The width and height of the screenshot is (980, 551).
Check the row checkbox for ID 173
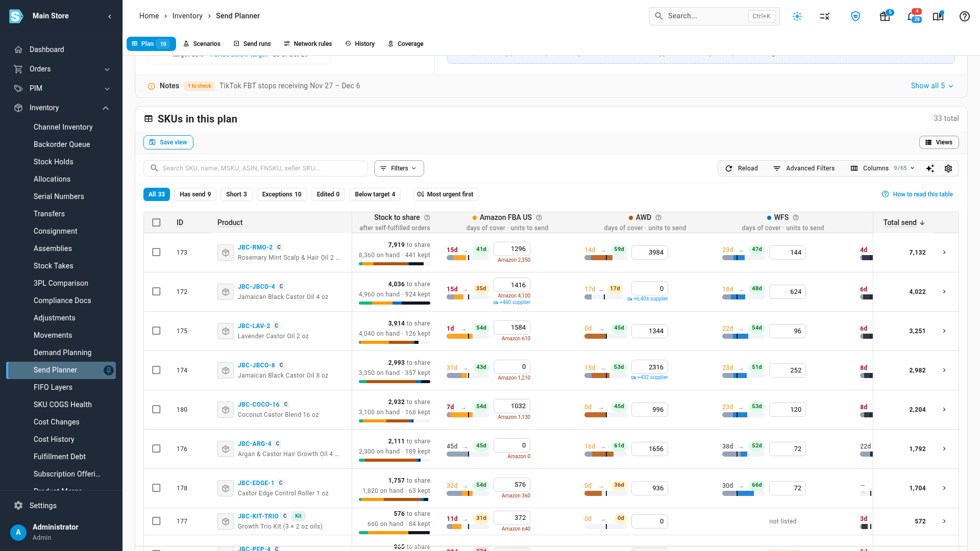156,253
